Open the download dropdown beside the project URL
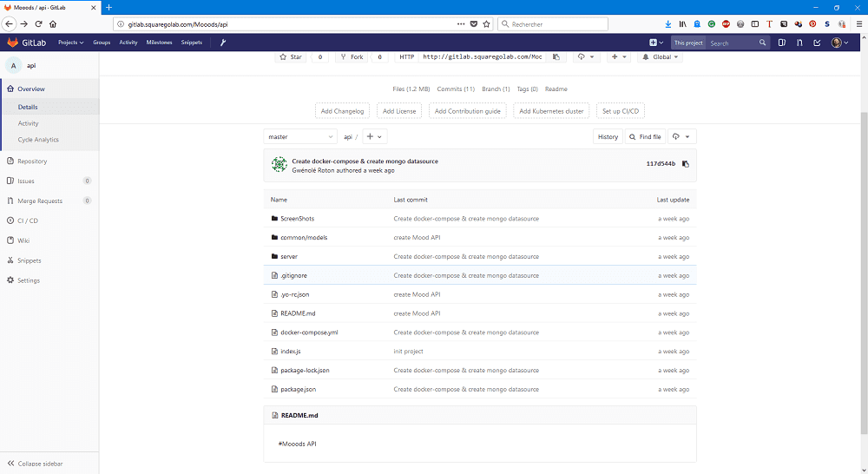The image size is (868, 474). 586,57
